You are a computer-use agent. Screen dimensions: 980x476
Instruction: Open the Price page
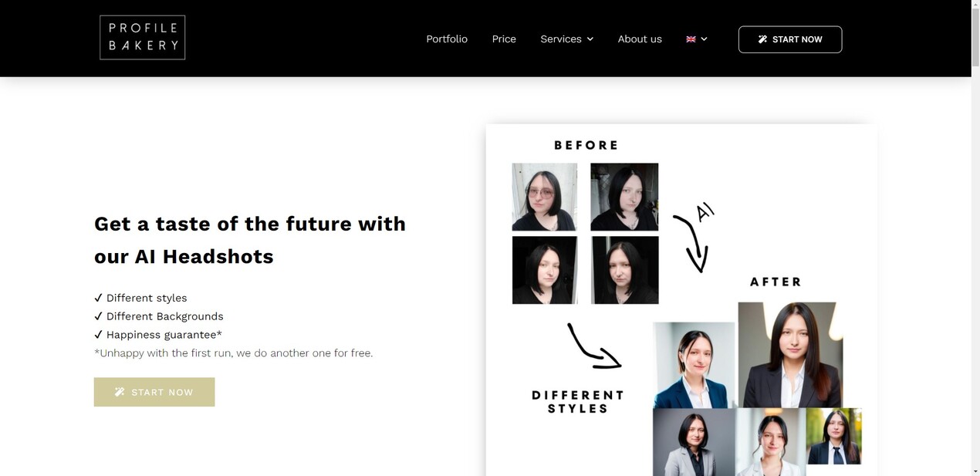[504, 39]
